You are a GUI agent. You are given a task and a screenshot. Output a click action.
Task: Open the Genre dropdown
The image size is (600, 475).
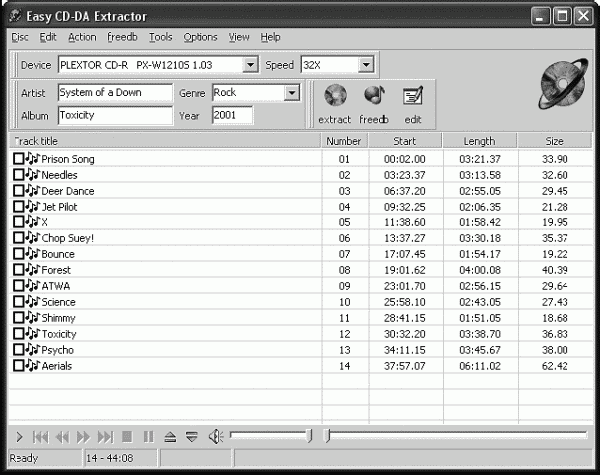[292, 93]
